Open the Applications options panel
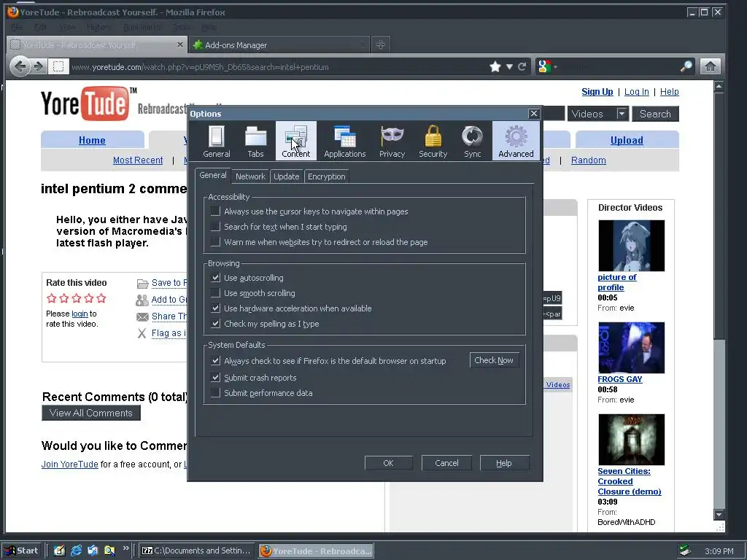This screenshot has height=560, width=747. pyautogui.click(x=345, y=141)
